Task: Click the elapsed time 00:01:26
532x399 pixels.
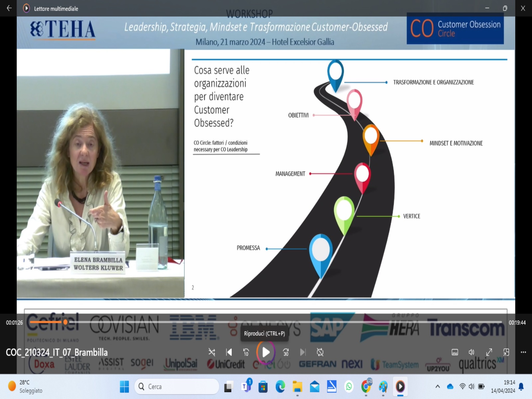Action: click(14, 323)
